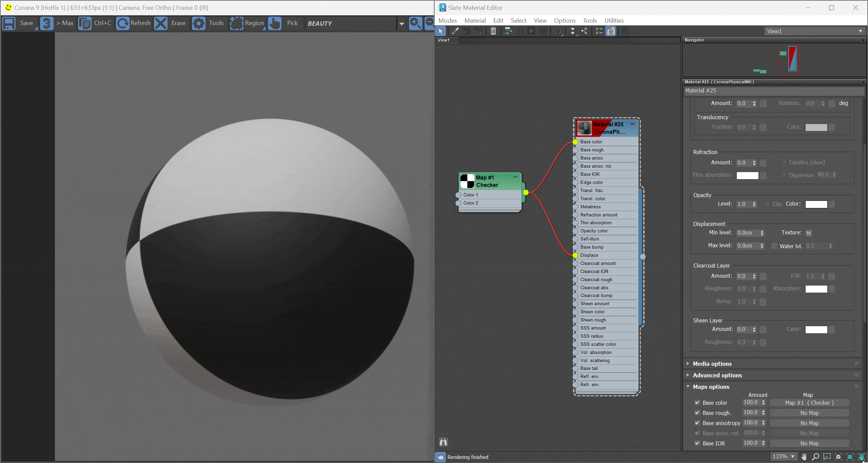Click Assign Material to Selection icon
Image resolution: width=868 pixels, height=463 pixels.
478,31
